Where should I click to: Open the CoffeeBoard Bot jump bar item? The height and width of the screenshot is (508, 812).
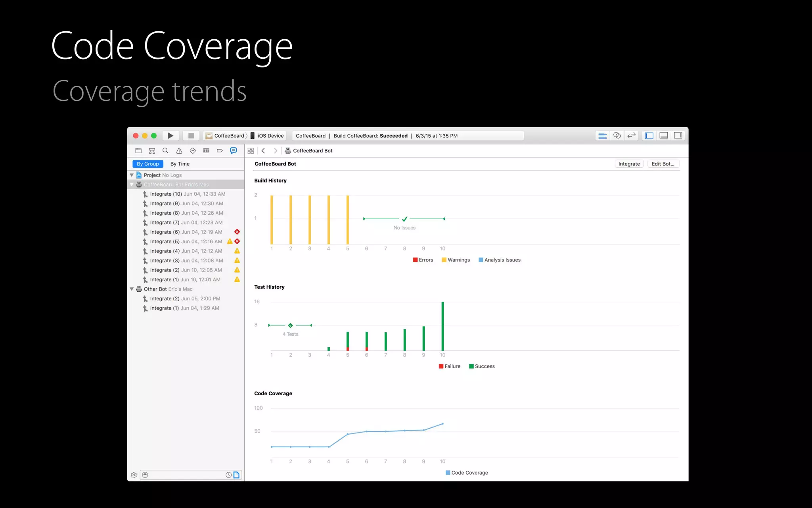309,151
